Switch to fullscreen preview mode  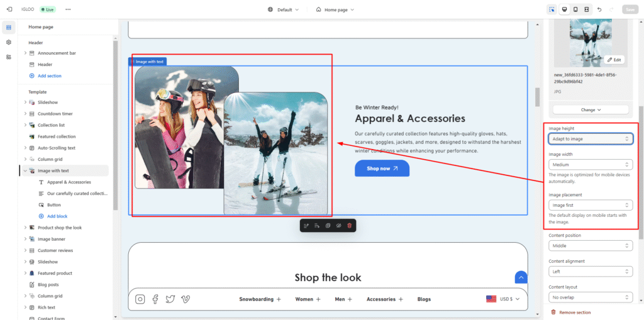click(586, 9)
